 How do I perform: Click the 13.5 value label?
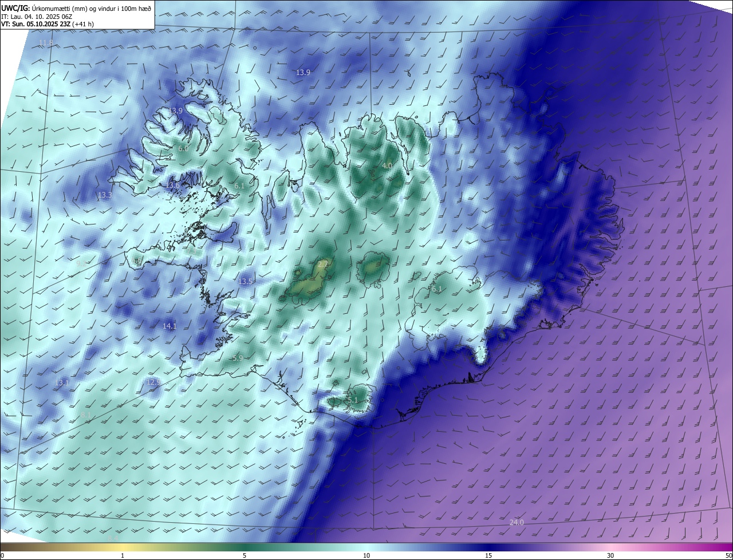pos(246,281)
